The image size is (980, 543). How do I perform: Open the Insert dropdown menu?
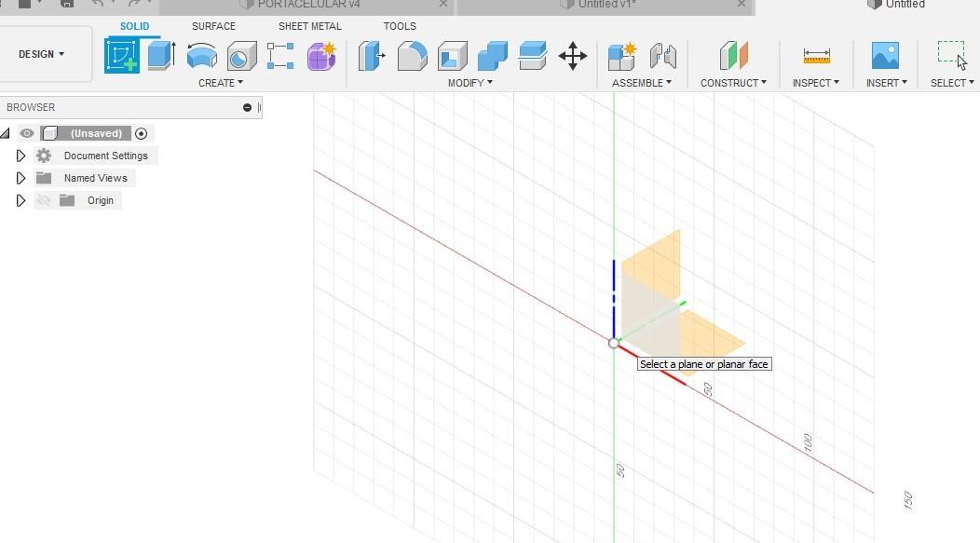point(886,83)
